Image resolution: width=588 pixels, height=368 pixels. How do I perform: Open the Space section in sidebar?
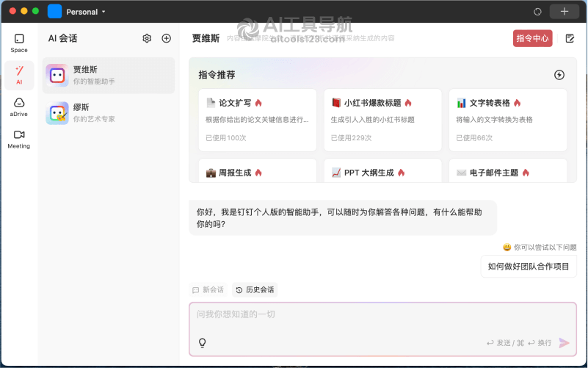19,43
